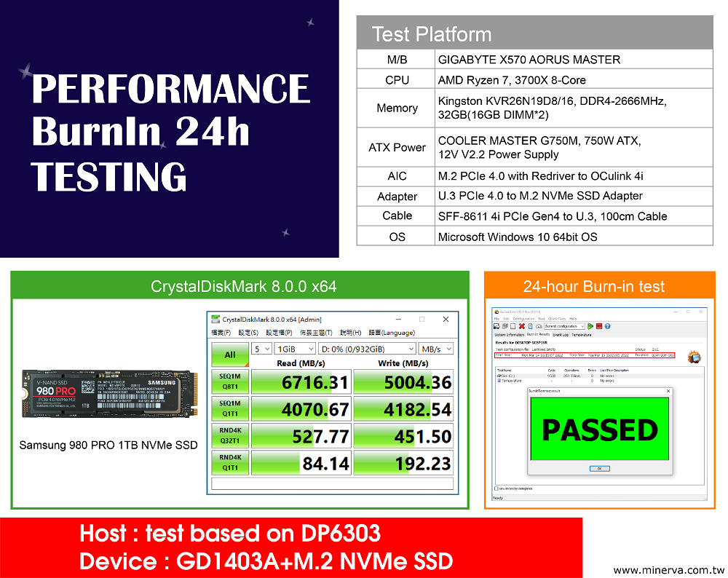Open the D: drive selection dropdown
Viewport: 728px width, 578px height.
[x=367, y=349]
